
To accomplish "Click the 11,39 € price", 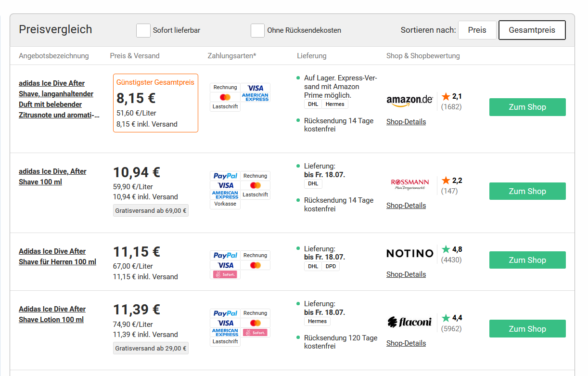I will click(137, 310).
